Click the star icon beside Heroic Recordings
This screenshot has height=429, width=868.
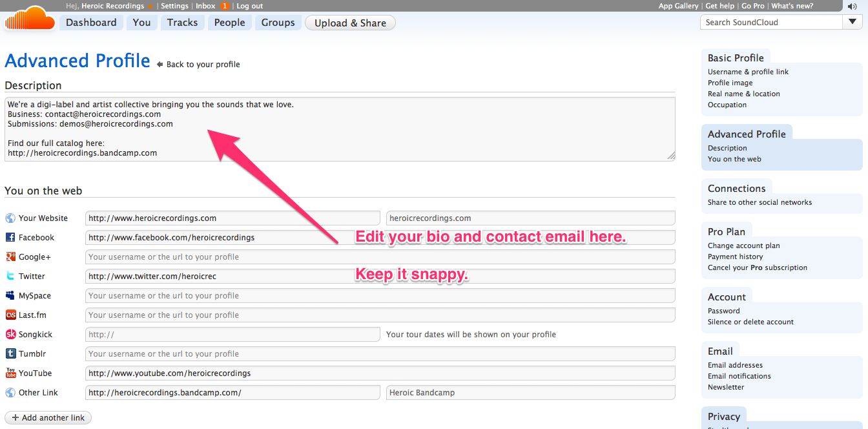150,6
